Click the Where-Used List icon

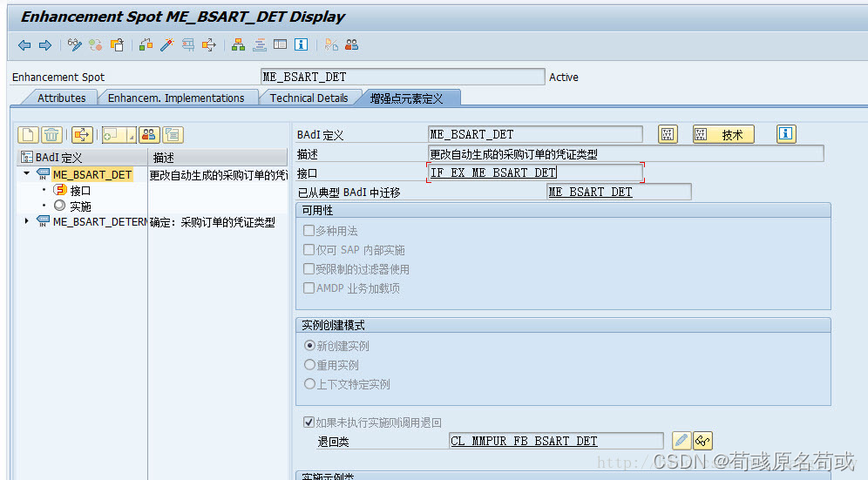(x=188, y=44)
